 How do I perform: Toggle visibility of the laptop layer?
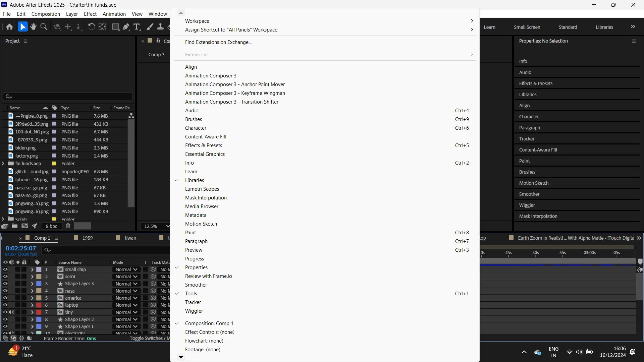pos(5,305)
